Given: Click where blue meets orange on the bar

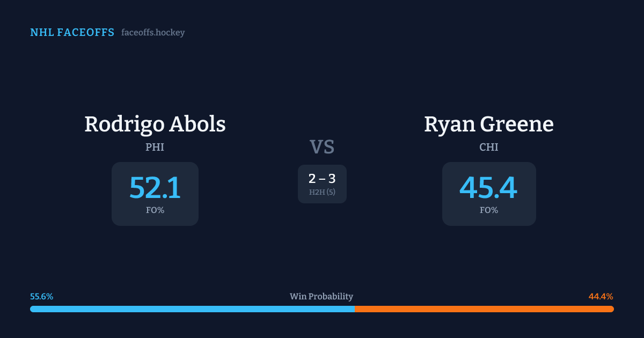Looking at the screenshot, I should (355, 309).
